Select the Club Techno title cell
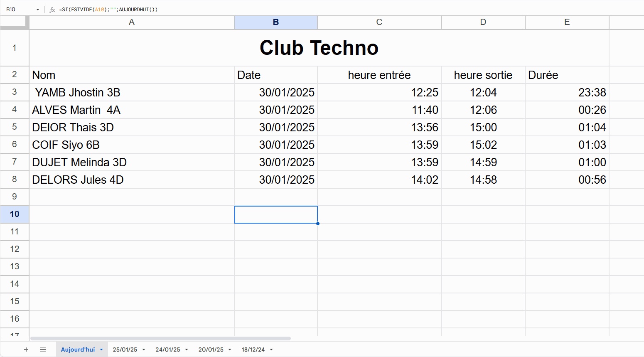The width and height of the screenshot is (644, 357). [319, 48]
